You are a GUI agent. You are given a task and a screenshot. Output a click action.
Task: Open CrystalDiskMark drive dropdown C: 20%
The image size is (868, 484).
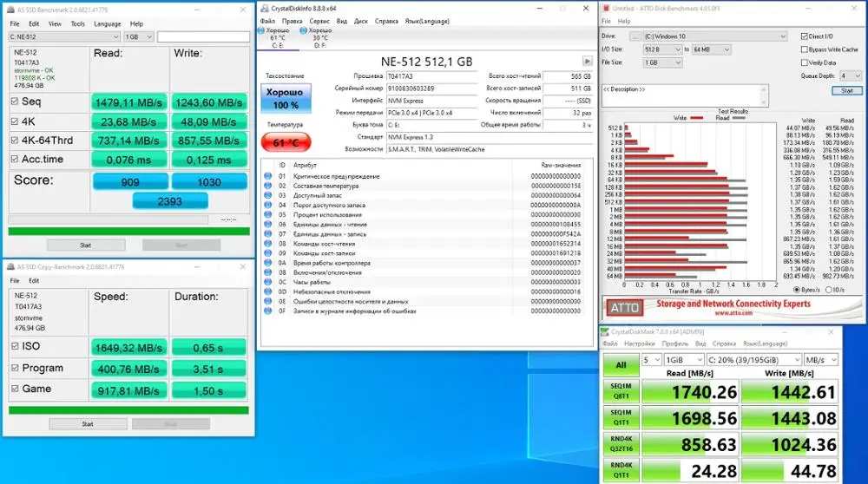(x=754, y=360)
